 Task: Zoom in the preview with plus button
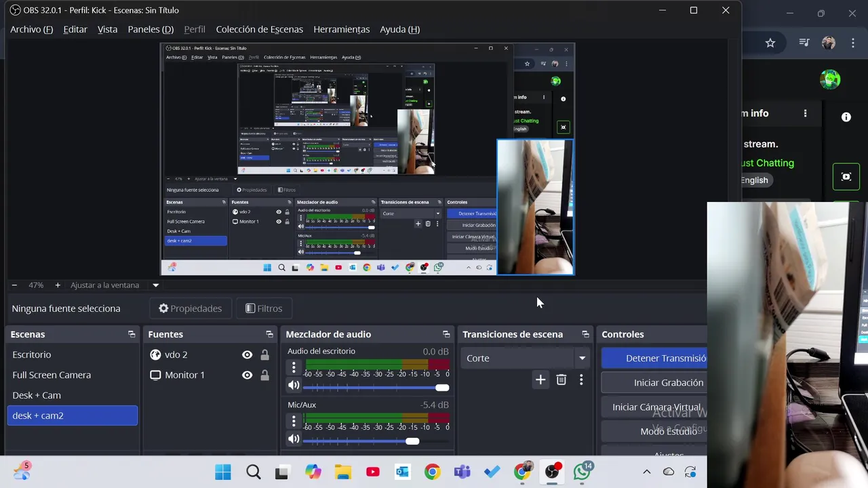pos(58,285)
